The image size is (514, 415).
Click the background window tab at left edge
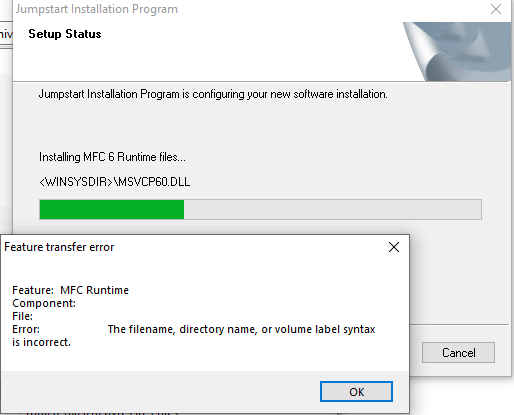pyautogui.click(x=6, y=34)
